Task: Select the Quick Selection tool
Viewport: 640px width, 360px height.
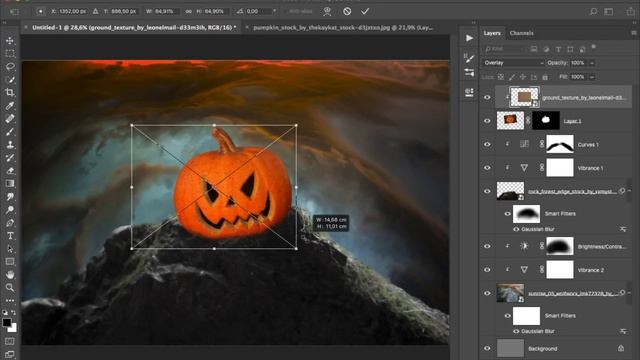Action: 10,80
